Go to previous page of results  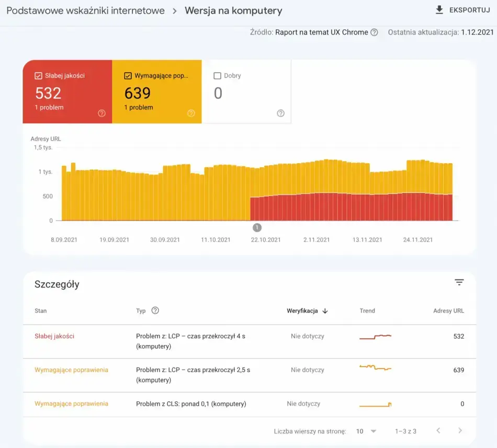[438, 431]
